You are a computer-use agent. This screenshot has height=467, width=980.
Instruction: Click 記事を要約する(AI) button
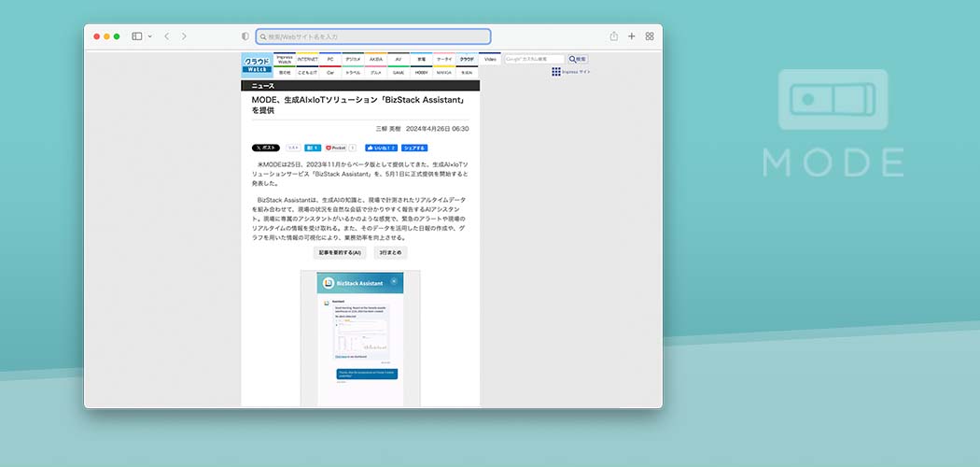(x=340, y=252)
